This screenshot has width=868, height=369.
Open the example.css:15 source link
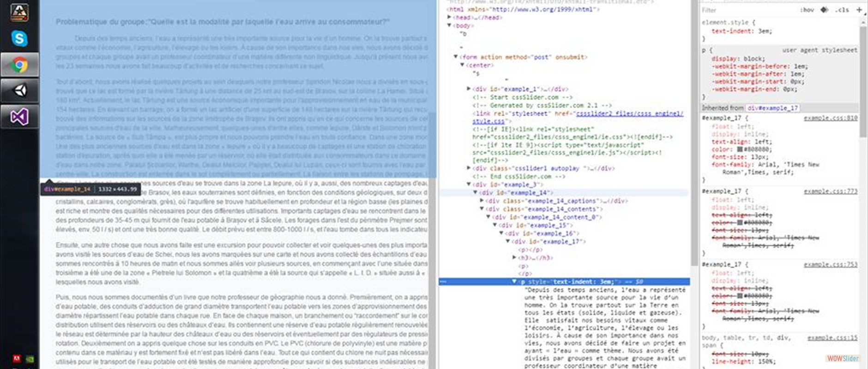(x=832, y=338)
